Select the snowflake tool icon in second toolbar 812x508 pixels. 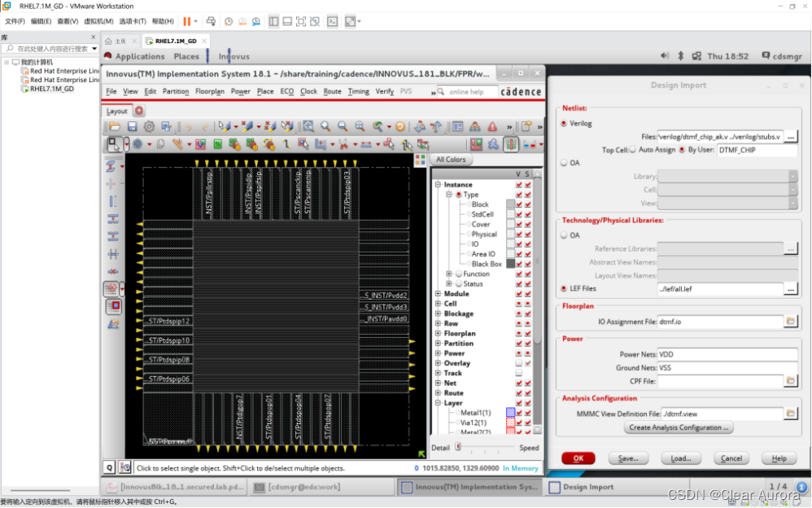pos(138,145)
